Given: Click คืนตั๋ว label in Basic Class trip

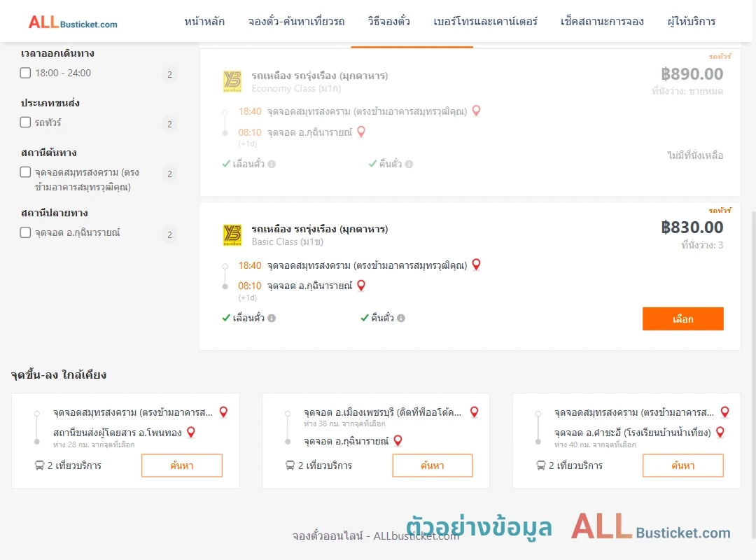Looking at the screenshot, I should (x=382, y=318).
